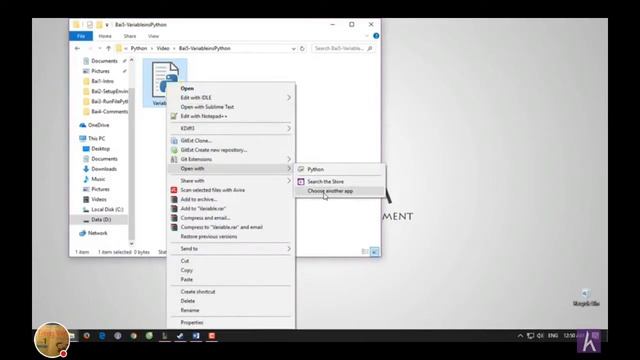
Task: Click the Store icon beside Search the Store
Action: (x=301, y=182)
